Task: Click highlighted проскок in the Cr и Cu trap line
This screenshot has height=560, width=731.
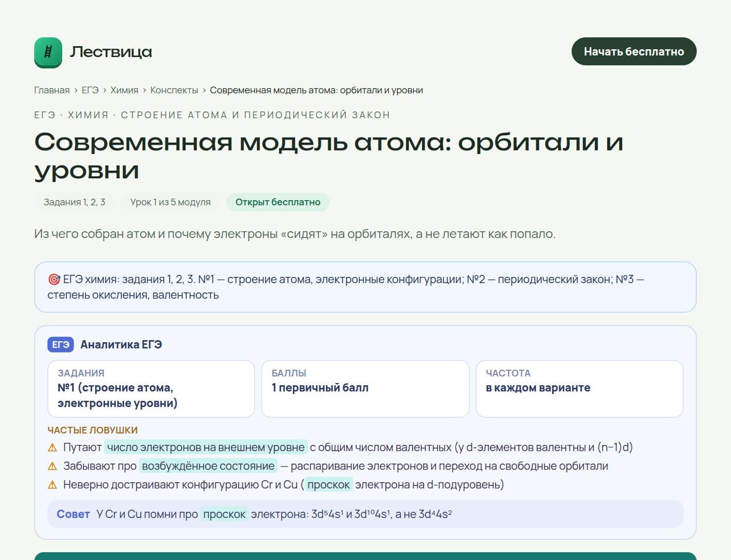Action: point(329,485)
